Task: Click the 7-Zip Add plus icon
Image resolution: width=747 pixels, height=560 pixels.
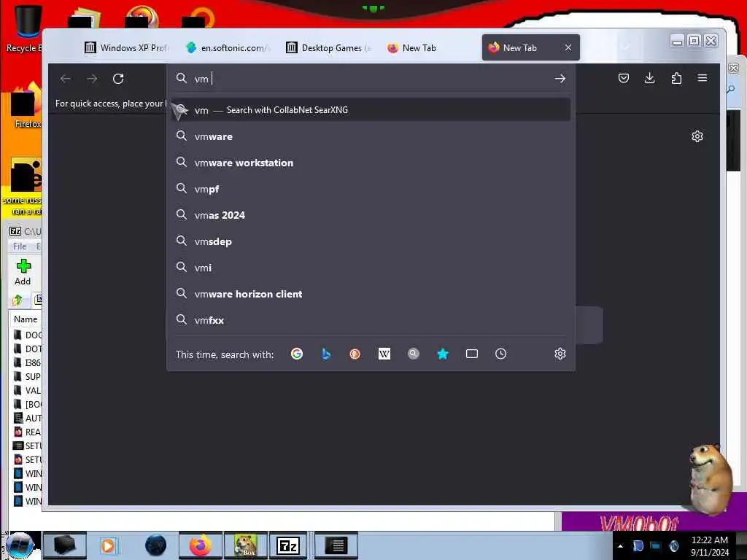Action: (23, 266)
